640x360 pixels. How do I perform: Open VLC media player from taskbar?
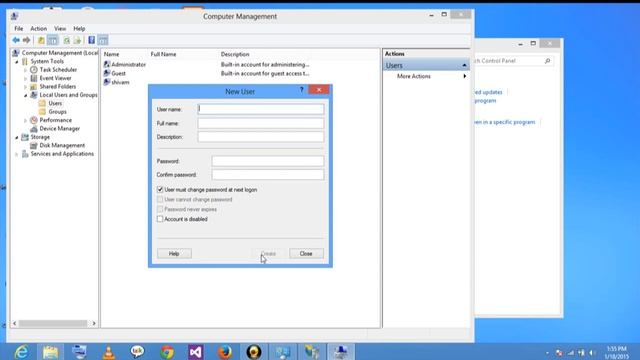point(109,351)
